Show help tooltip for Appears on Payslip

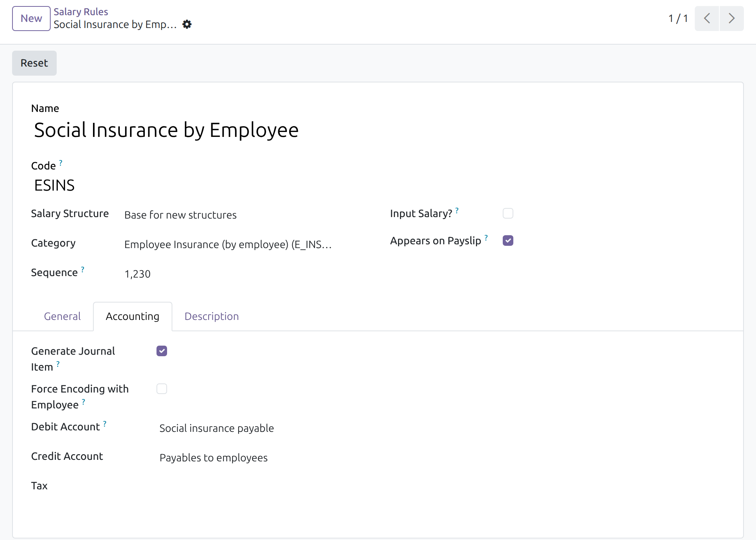486,238
